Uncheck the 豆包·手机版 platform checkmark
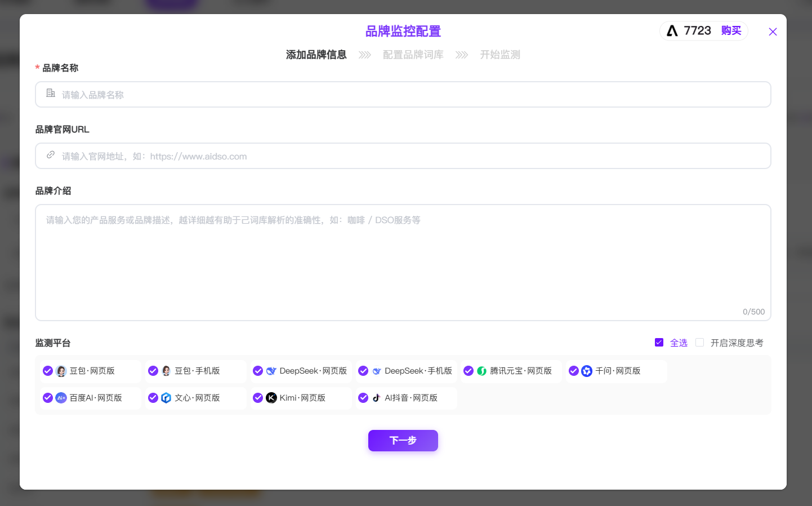Screen dimensions: 812x506 [x=153, y=371]
